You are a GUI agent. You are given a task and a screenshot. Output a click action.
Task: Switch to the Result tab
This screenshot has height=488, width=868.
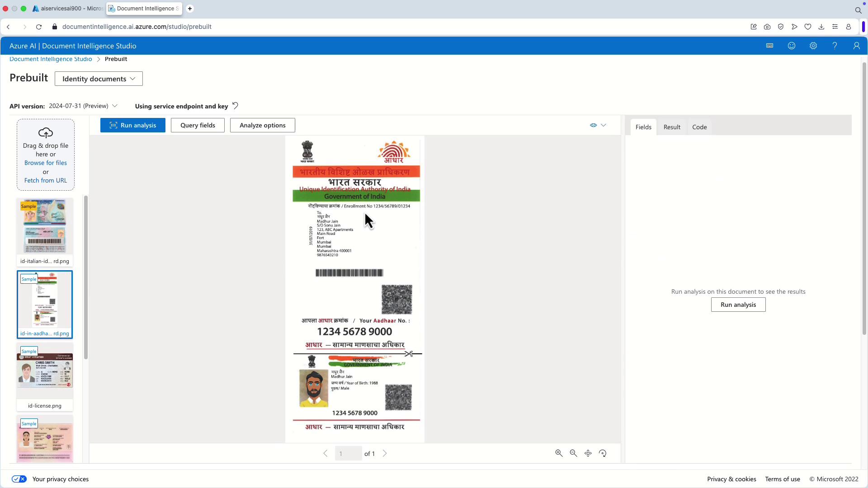pos(672,127)
